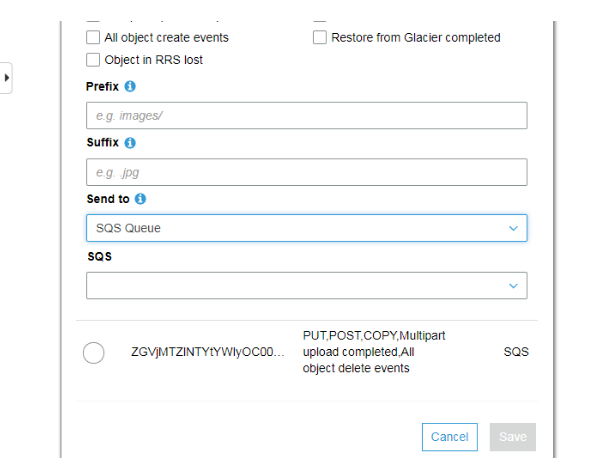
Task: Select the radio button for the ZGVj event
Action: click(x=94, y=352)
